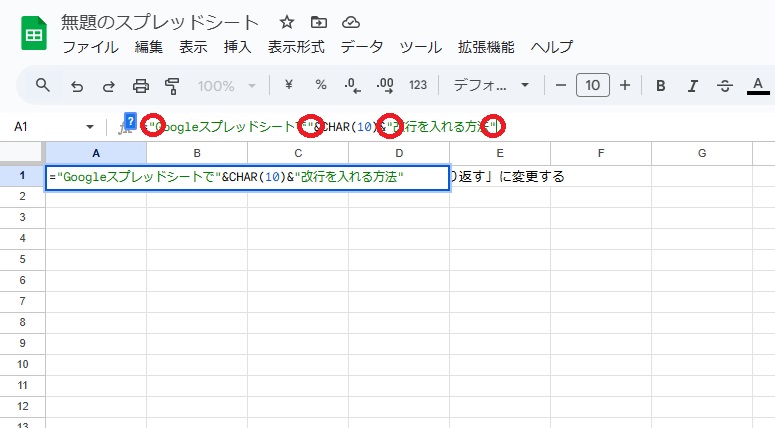
Task: Select column E header
Action: pos(500,153)
